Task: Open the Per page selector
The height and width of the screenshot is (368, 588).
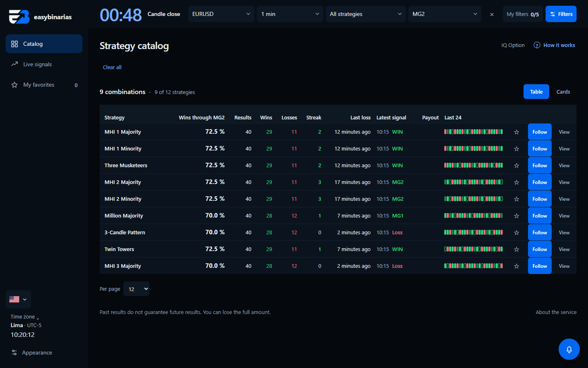Action: 136,289
